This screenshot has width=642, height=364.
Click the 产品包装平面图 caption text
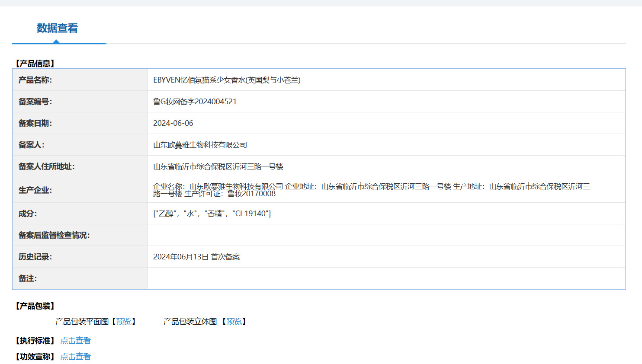(x=82, y=322)
